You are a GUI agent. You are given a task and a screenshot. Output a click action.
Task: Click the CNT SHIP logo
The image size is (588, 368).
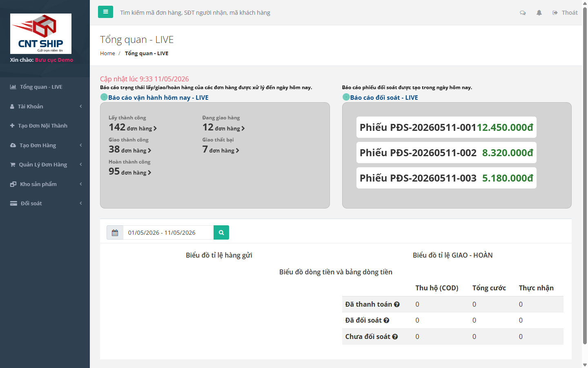tap(41, 34)
